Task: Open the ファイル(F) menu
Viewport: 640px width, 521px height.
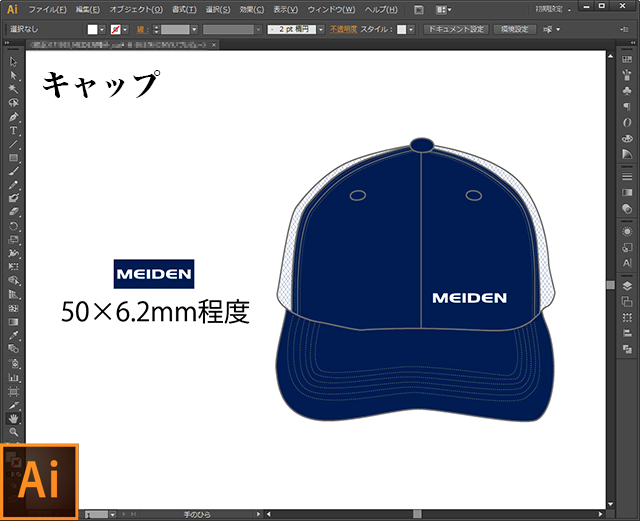Action: (48, 9)
